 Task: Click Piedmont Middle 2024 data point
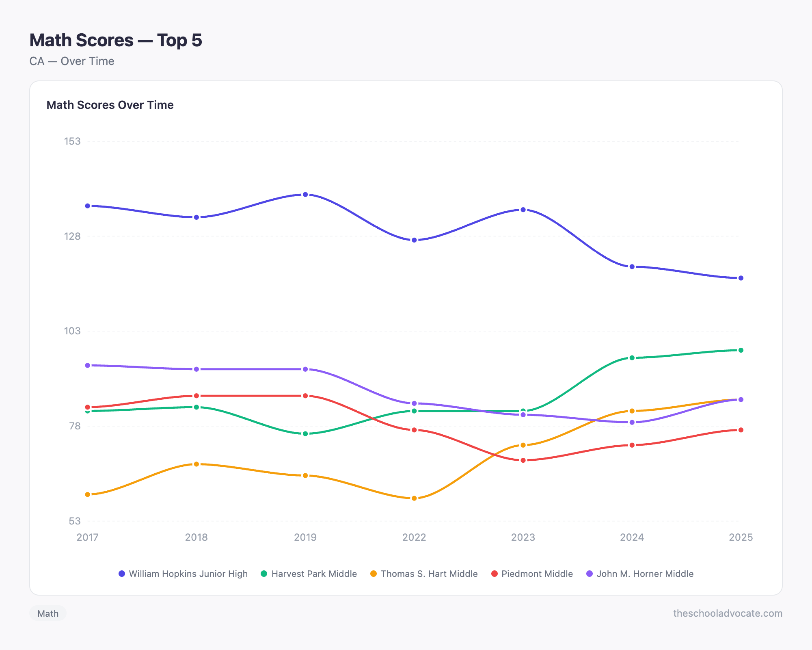632,445
